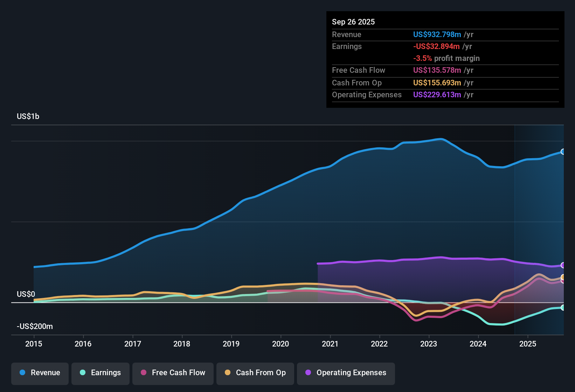Viewport: 575px width, 392px height.
Task: Click the US$1b y-axis label
Action: [28, 117]
